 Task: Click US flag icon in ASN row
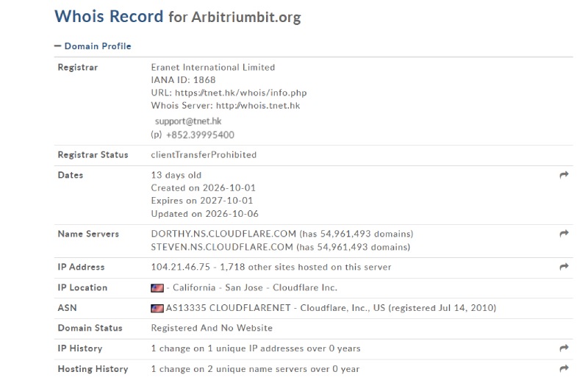[157, 308]
